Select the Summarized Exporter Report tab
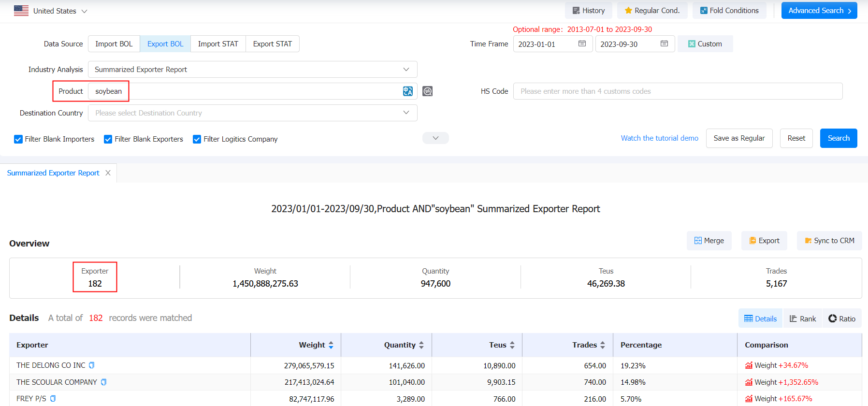Screen dimensions: 868x406 53,173
